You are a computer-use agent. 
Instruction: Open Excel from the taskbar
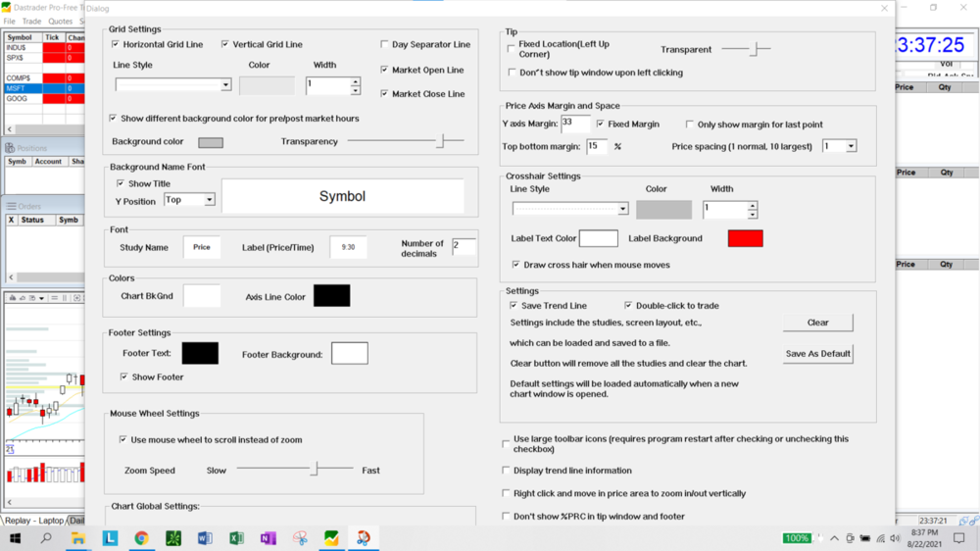(x=236, y=538)
